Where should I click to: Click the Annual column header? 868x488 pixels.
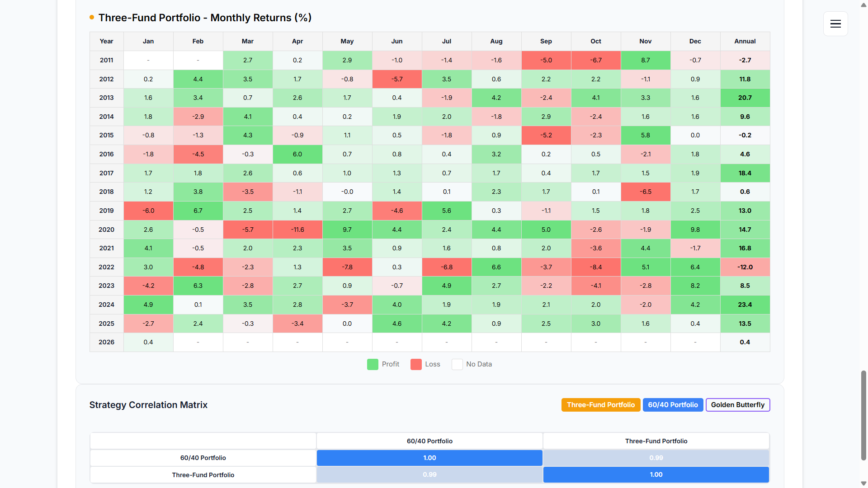pos(745,41)
